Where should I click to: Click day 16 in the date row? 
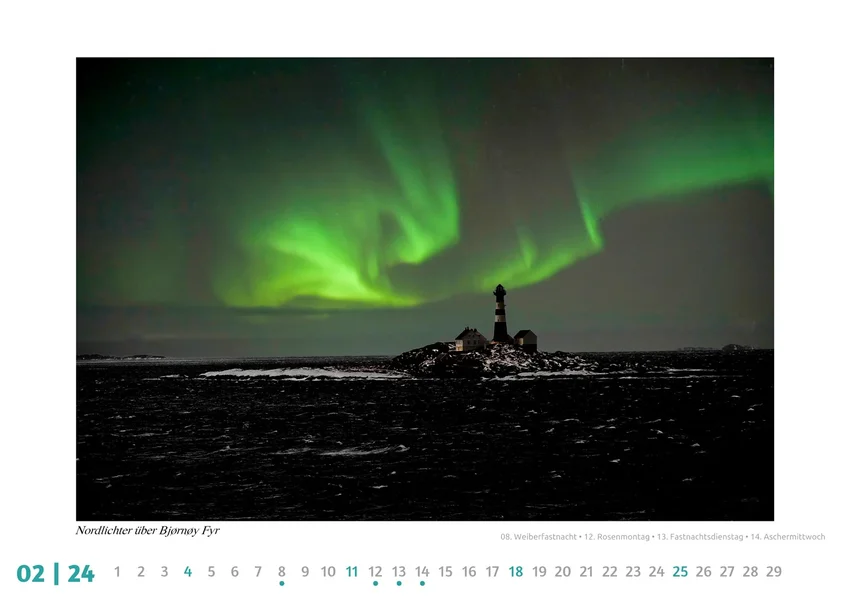click(469, 572)
